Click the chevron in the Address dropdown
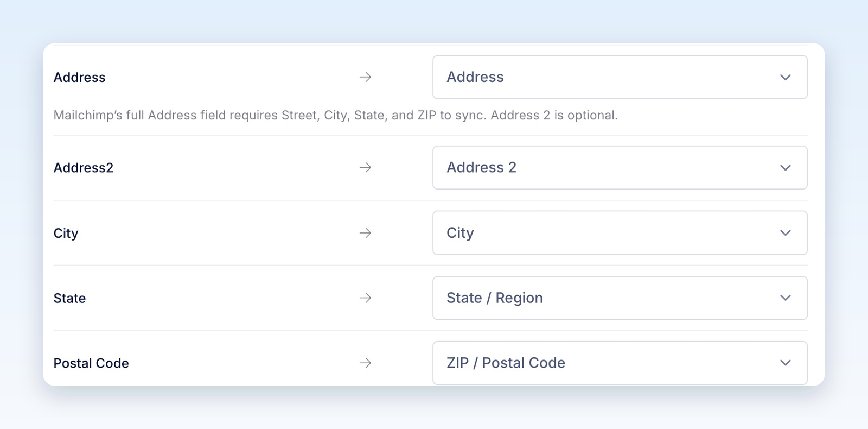 [785, 78]
